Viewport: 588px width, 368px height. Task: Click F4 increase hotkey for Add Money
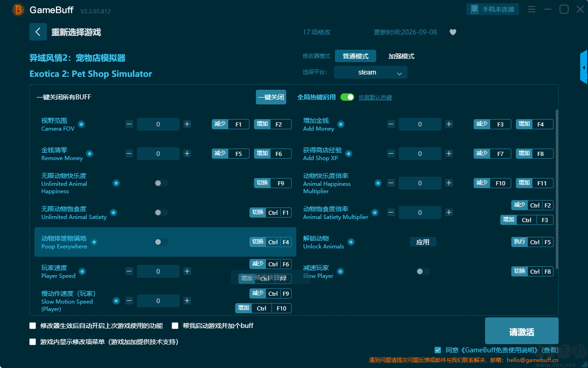(535, 124)
